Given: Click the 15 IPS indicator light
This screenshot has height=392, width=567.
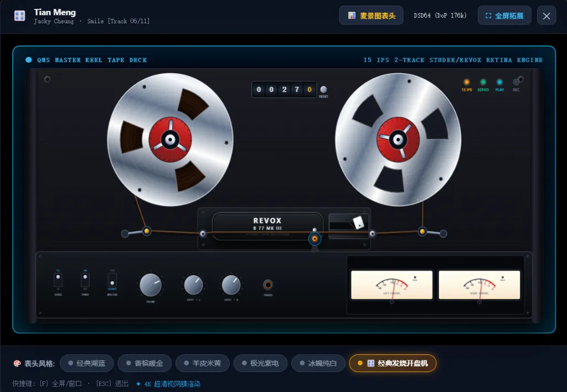Looking at the screenshot, I should click(466, 82).
